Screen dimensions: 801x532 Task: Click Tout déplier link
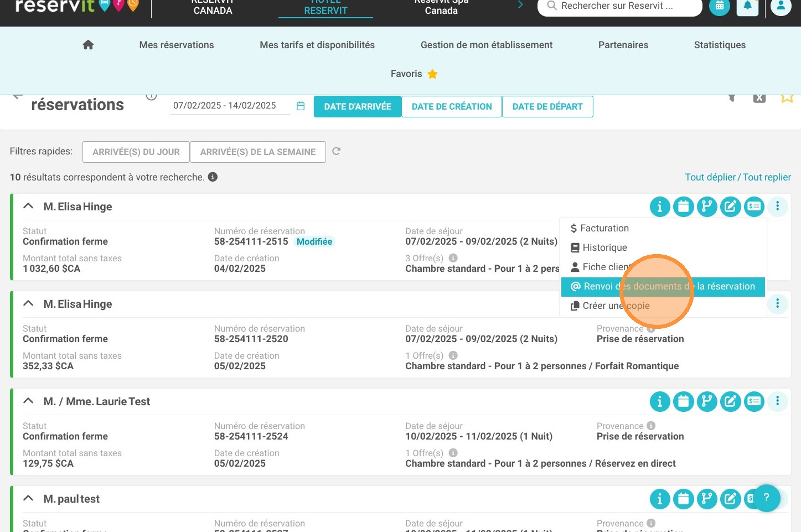(710, 177)
